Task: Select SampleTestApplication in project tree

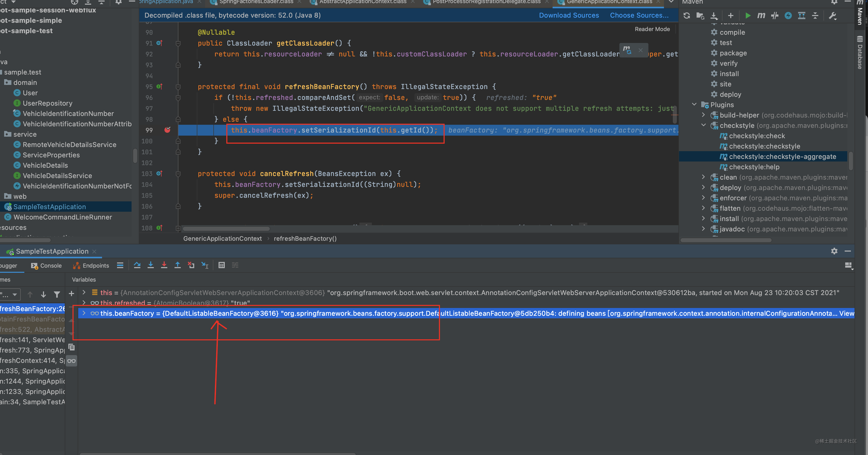Action: (49, 207)
